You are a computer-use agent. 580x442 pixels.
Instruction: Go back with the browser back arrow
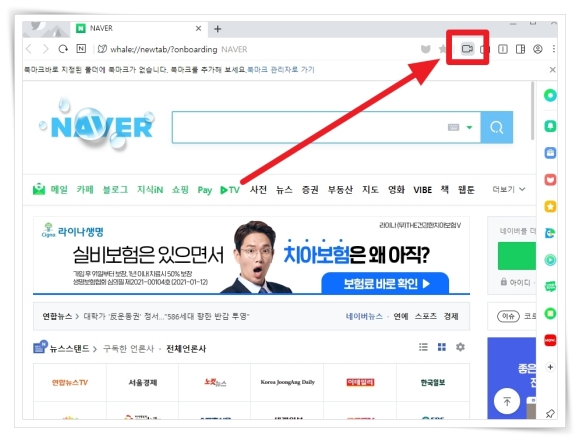point(29,49)
